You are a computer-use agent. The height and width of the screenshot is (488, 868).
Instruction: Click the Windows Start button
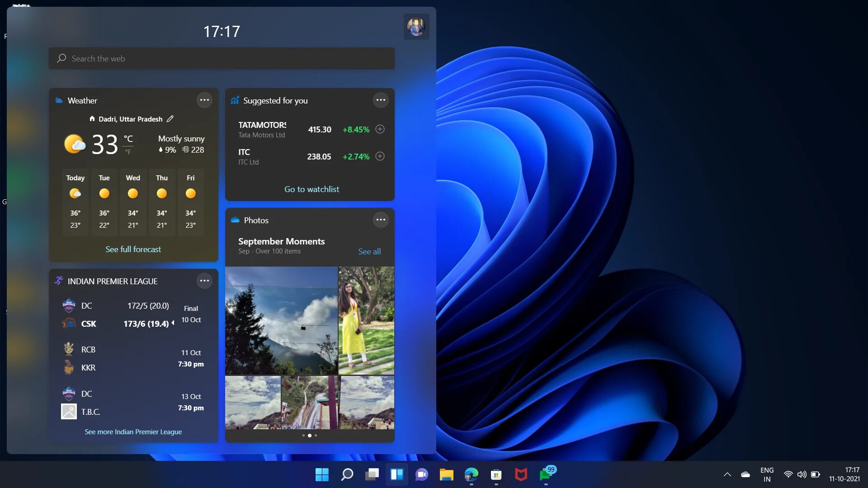click(x=322, y=474)
